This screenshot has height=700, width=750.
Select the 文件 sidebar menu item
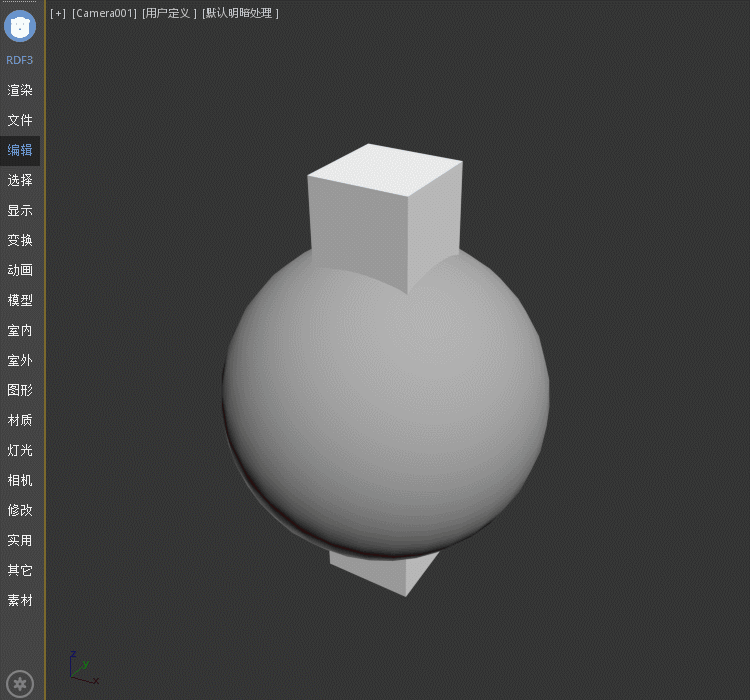pos(20,120)
